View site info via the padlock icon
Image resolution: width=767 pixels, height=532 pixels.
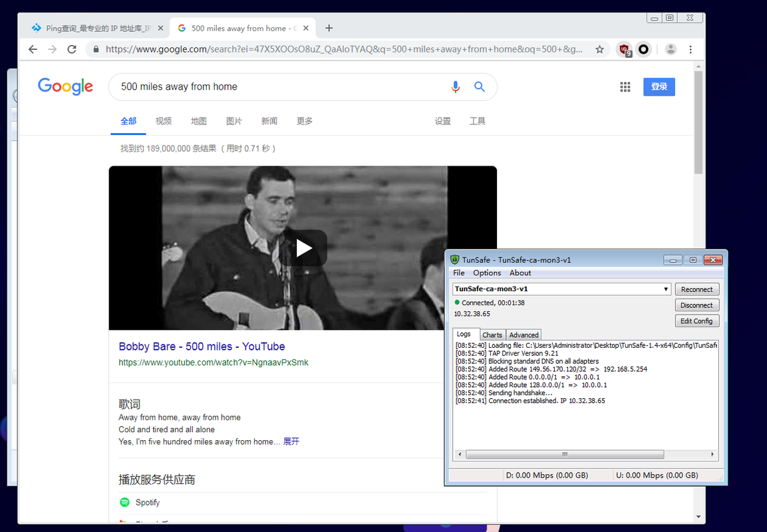coord(96,49)
